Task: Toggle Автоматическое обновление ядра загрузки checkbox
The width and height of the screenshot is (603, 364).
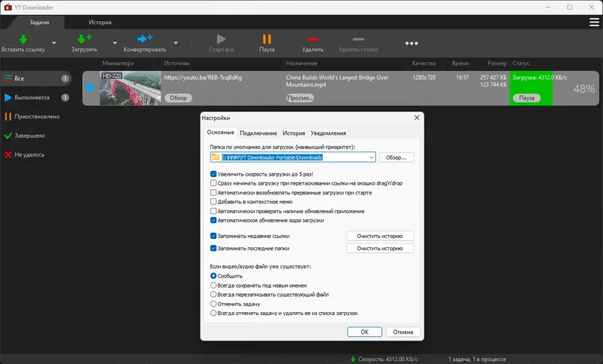Action: click(213, 220)
